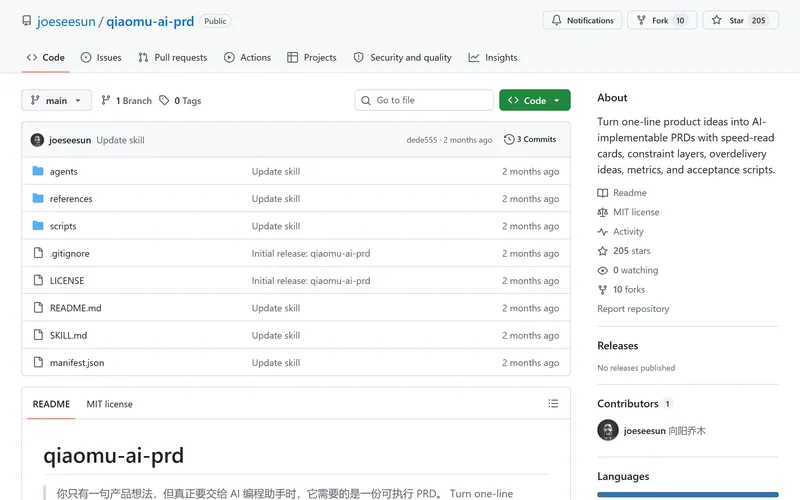This screenshot has height=500, width=800.
Task: Open Readme link in About sidebar
Action: (622, 193)
